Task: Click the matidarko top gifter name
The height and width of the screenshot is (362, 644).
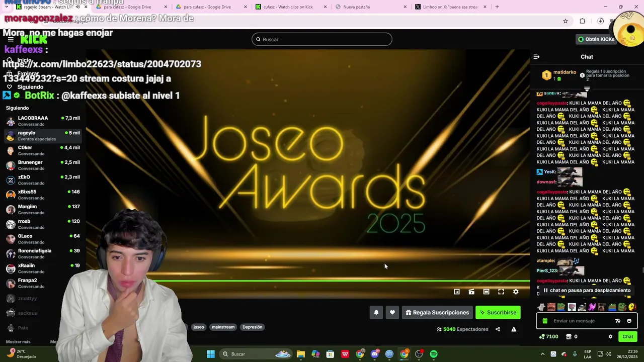Action: (x=565, y=72)
